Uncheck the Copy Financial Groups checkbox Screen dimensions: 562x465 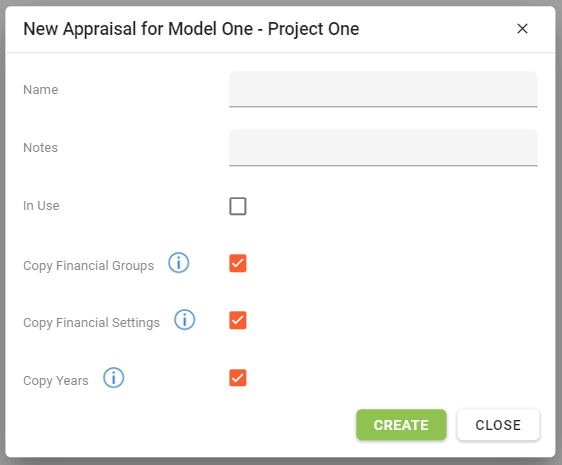click(x=238, y=263)
